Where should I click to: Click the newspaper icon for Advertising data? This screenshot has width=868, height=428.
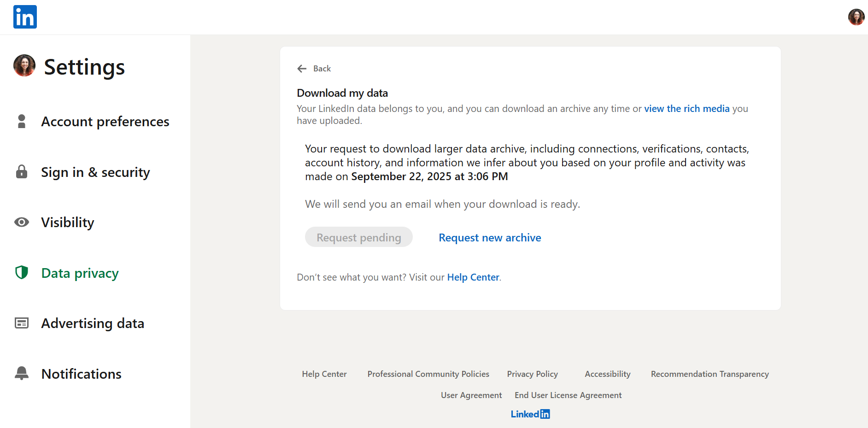coord(22,323)
